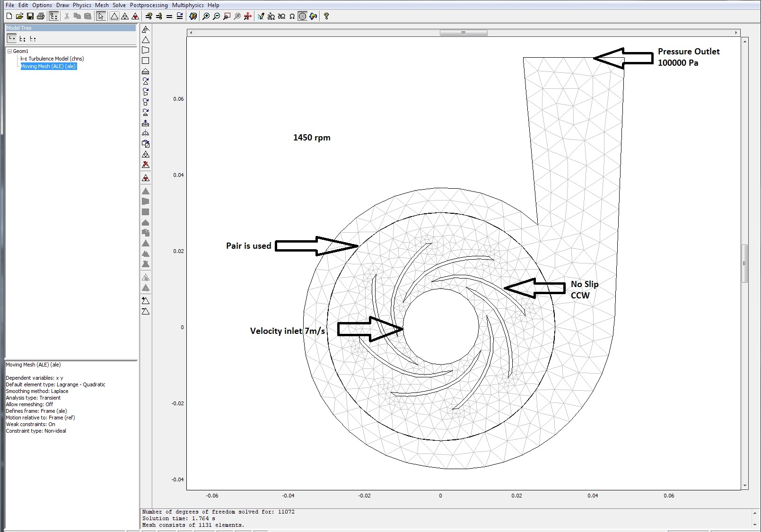Click the horizontal scrollbar thumb above canvas
The height and width of the screenshot is (532, 761).
pos(464,33)
